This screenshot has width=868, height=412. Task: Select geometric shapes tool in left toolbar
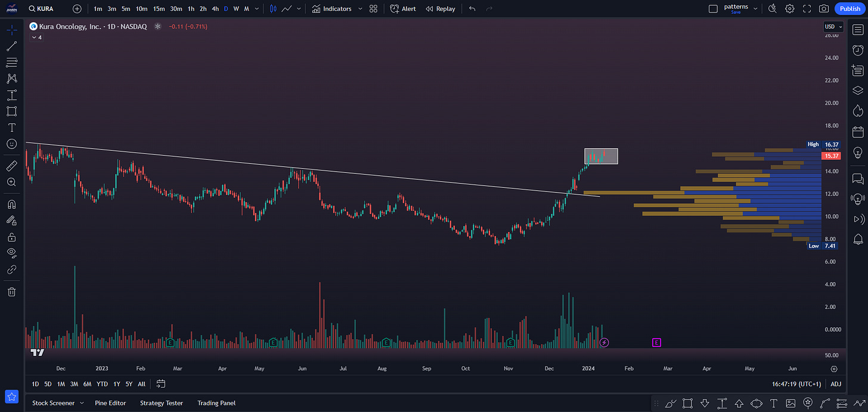click(x=12, y=111)
